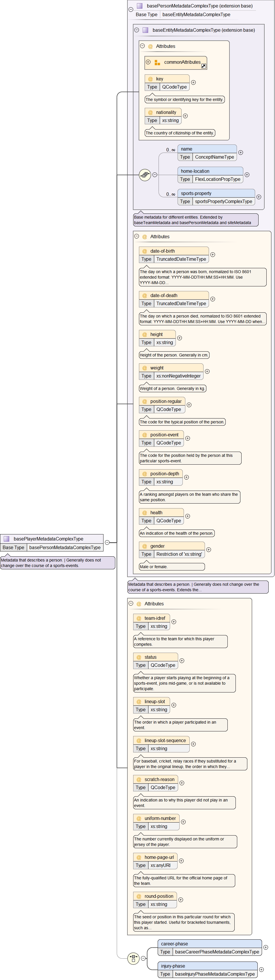275x980 pixels.
Task: Click the purple basePlayerMetadataComplexType type icon
Action: click(x=6, y=539)
